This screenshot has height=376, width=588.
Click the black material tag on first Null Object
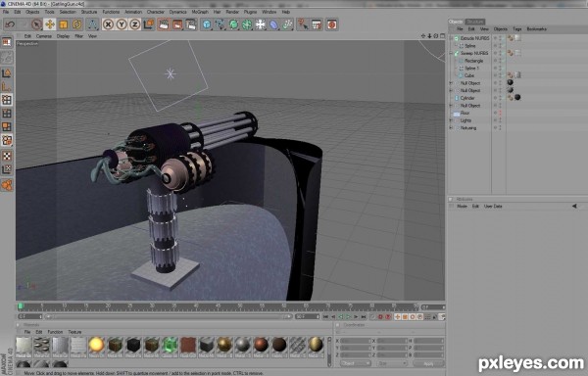[510, 82]
